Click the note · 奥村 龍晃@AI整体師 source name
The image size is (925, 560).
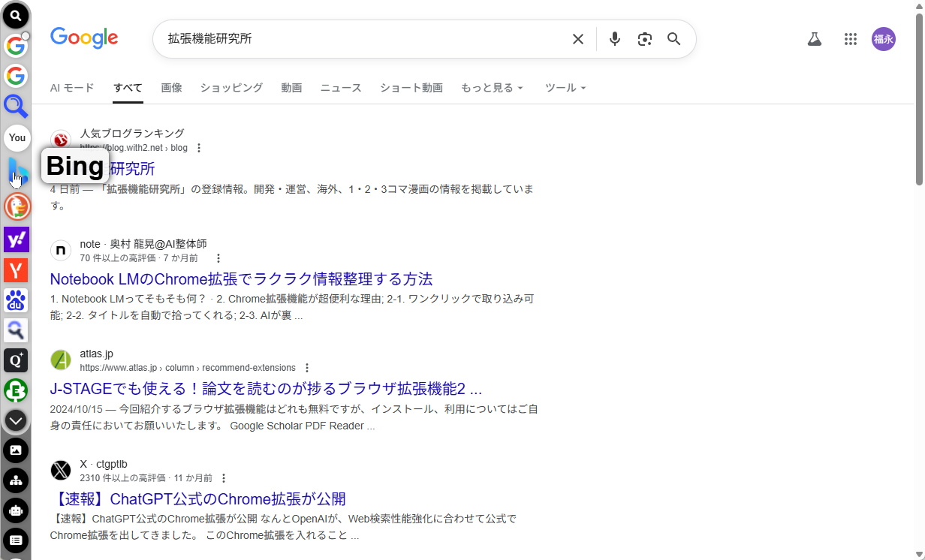click(x=143, y=244)
